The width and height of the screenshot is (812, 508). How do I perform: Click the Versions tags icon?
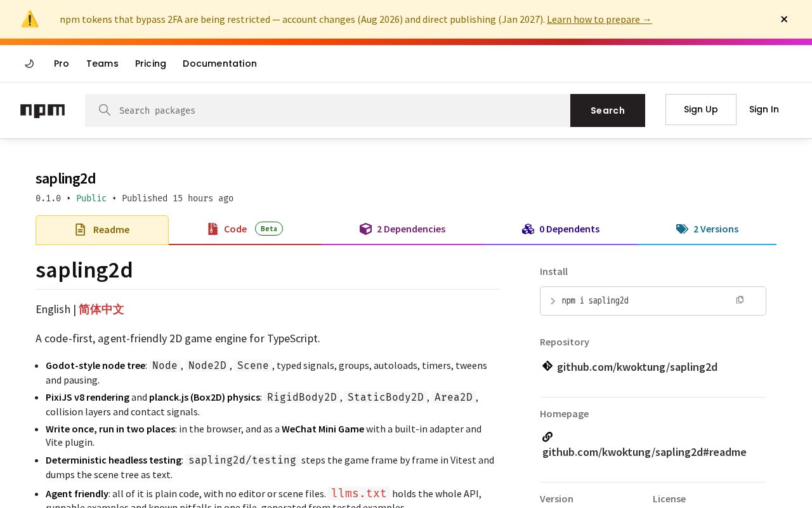coord(682,229)
